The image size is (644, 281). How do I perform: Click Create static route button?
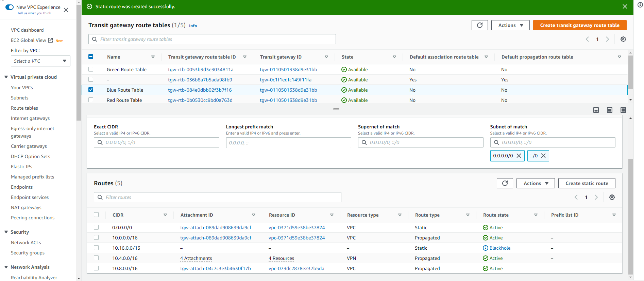tap(587, 183)
